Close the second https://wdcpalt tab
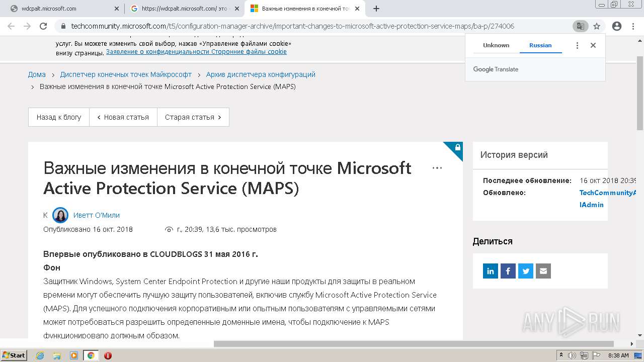The image size is (644, 362). coord(237,9)
